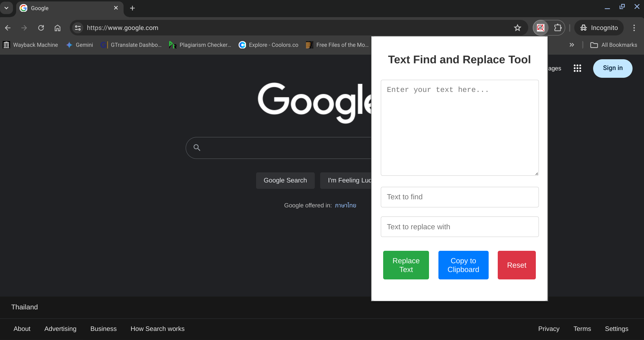Click the Text to find field

(460, 197)
